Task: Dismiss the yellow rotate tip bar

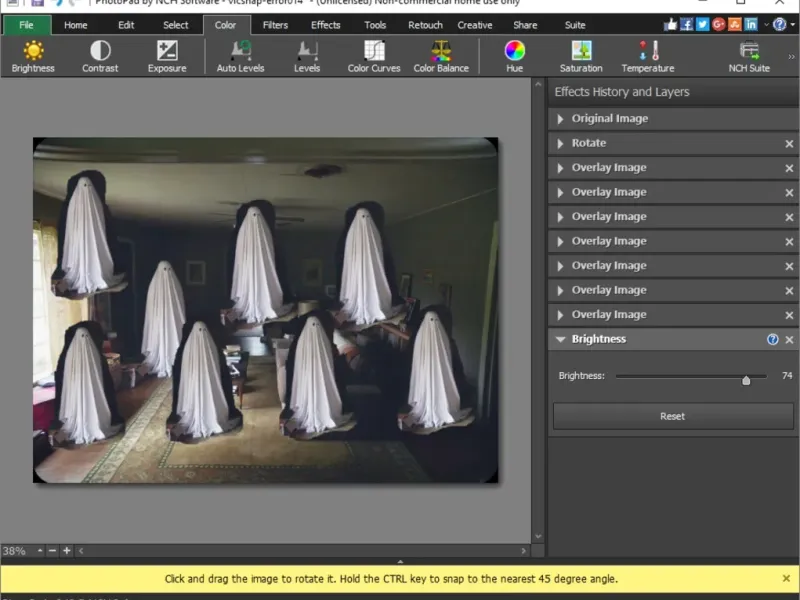Action: (786, 579)
